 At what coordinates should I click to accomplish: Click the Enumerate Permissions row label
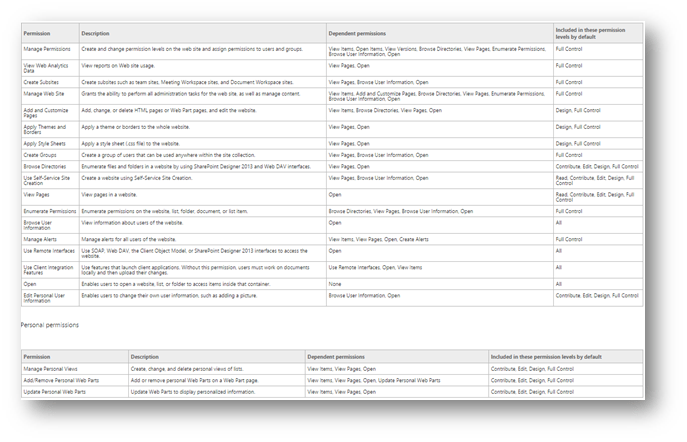(x=49, y=211)
